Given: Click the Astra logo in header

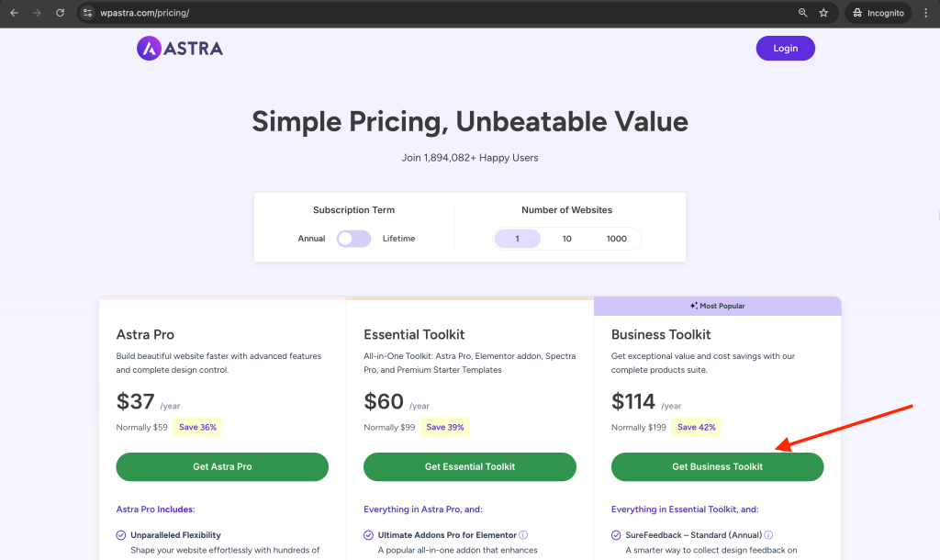Looking at the screenshot, I should coord(180,49).
